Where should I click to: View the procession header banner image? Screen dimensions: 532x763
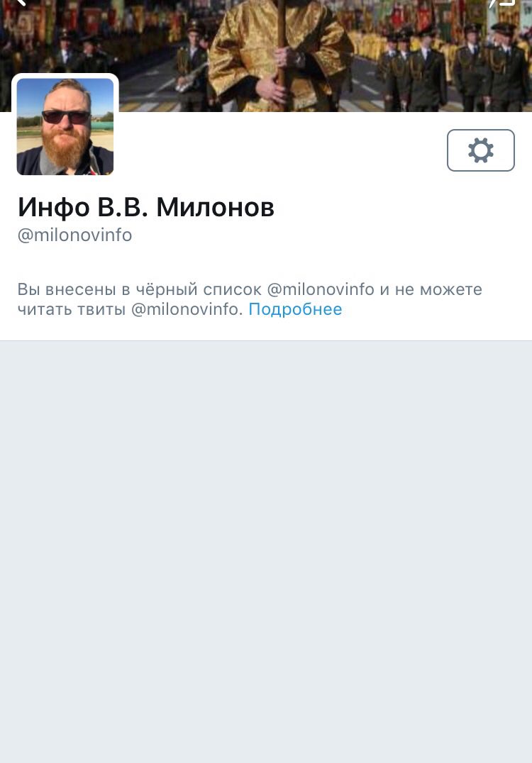tap(266, 56)
